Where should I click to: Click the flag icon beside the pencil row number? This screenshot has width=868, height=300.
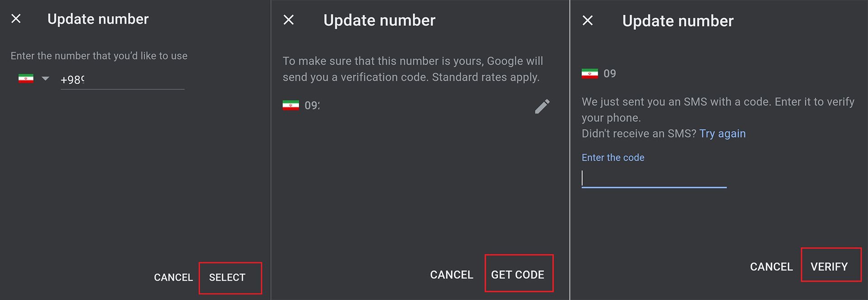pyautogui.click(x=291, y=106)
